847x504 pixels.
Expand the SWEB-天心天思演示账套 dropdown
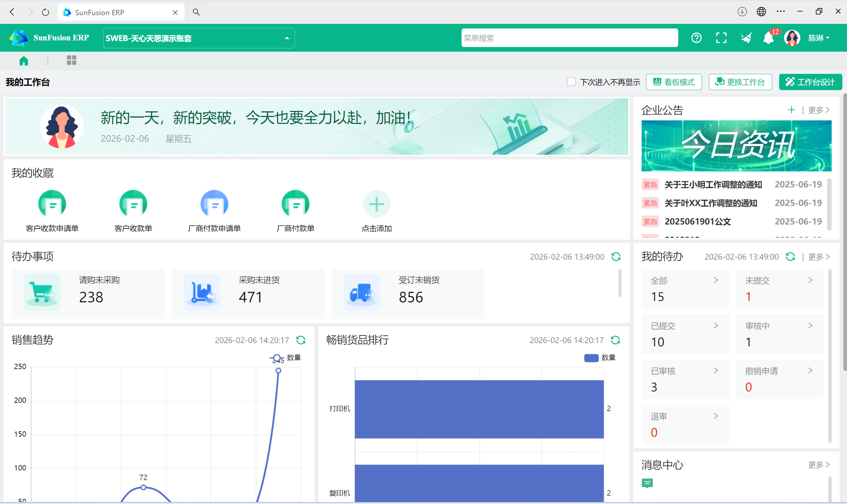(x=199, y=38)
